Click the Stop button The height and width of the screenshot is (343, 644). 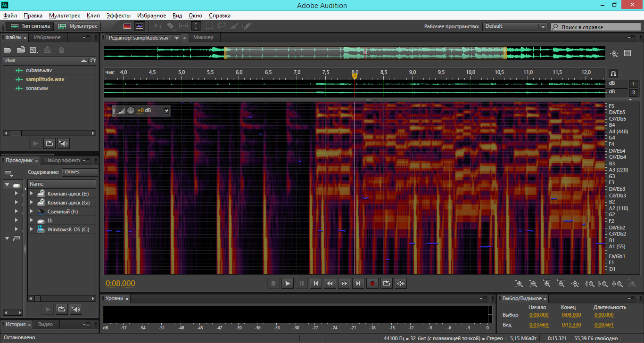click(x=273, y=283)
